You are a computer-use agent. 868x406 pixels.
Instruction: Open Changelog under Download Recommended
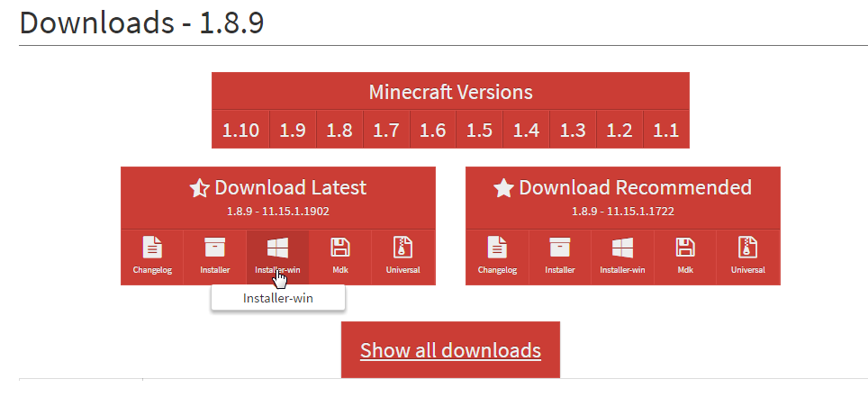(x=497, y=257)
